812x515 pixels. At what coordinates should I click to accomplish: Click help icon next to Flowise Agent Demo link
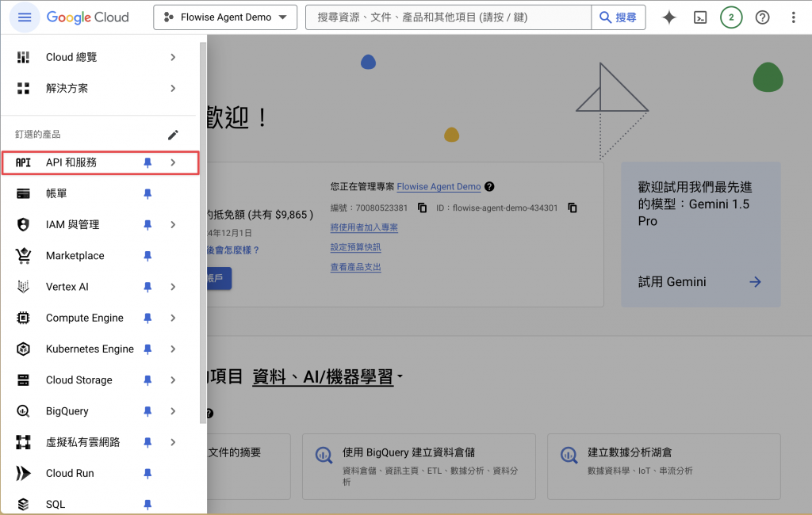[489, 186]
